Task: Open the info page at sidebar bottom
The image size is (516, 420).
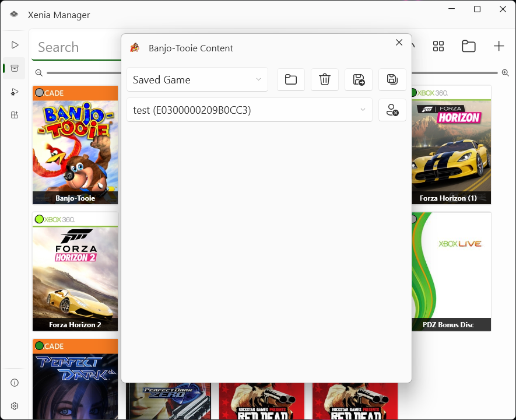Action: click(15, 383)
